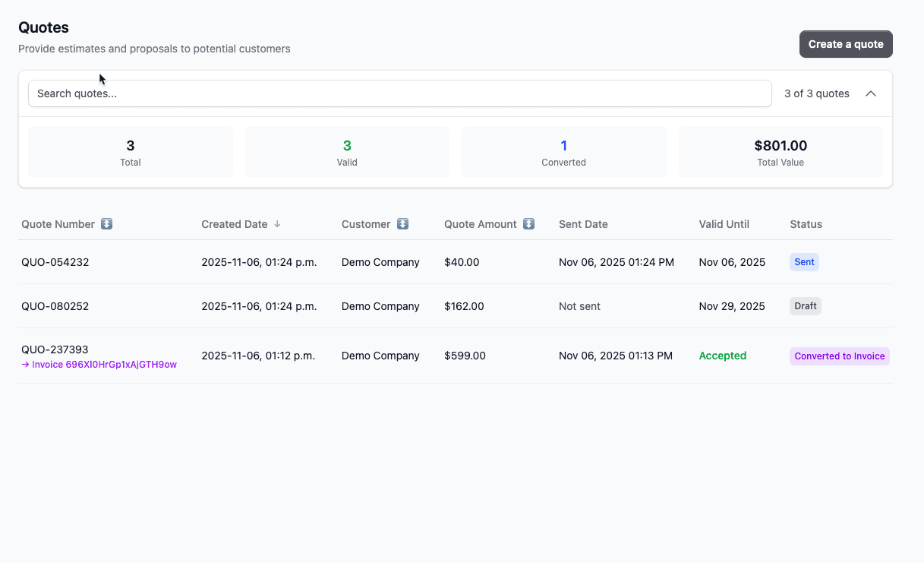Image resolution: width=924 pixels, height=563 pixels.
Task: Click the sort icon beside Quote Amount
Action: 527,223
